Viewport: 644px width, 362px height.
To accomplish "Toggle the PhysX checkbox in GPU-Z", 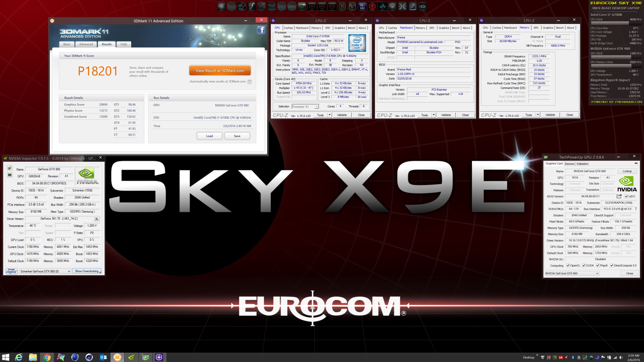I will pyautogui.click(x=598, y=266).
